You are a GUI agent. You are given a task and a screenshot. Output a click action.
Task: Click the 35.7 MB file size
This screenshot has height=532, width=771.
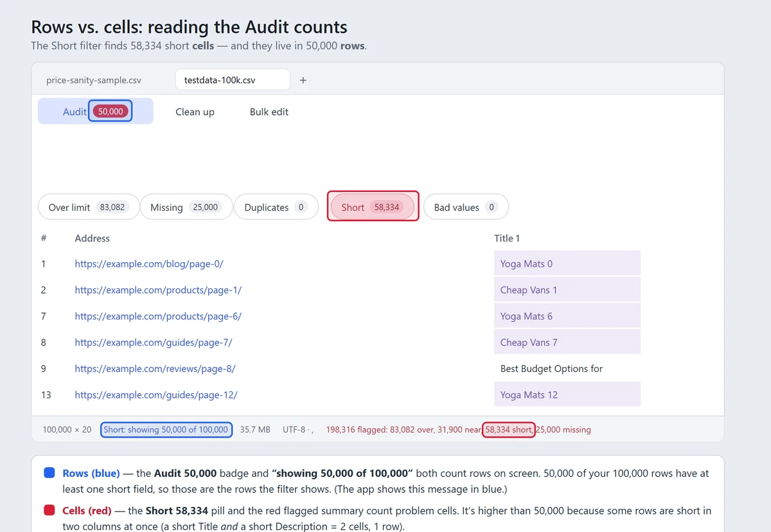pyautogui.click(x=255, y=430)
